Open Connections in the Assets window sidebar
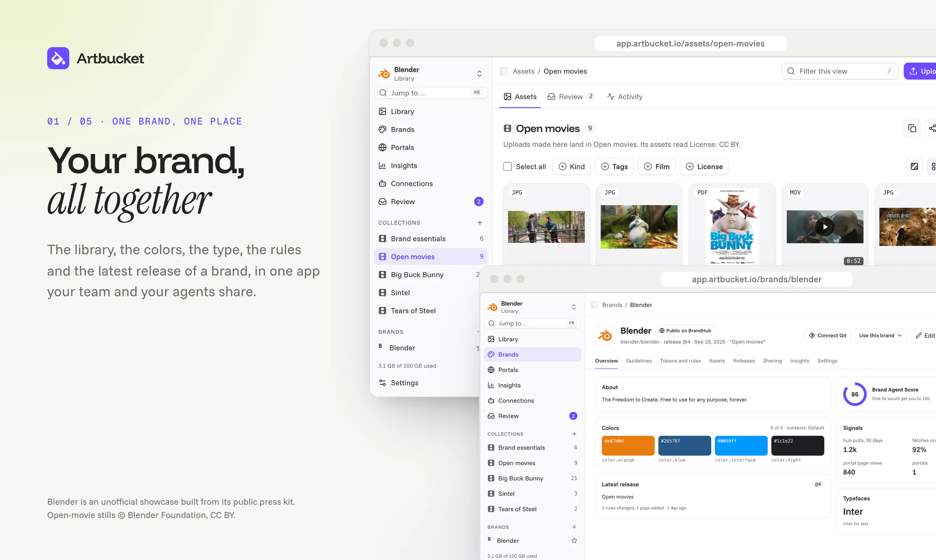This screenshot has width=936, height=560. (431, 183)
